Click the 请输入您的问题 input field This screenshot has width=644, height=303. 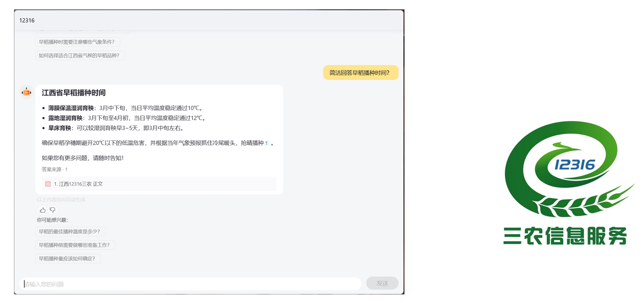coord(190,284)
